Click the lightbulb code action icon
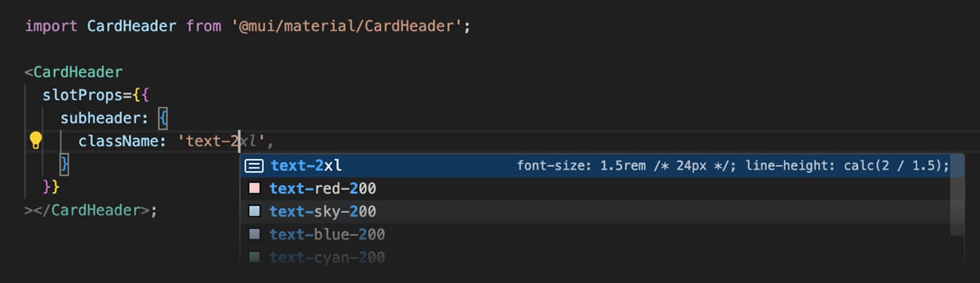The height and width of the screenshot is (283, 980). point(35,140)
